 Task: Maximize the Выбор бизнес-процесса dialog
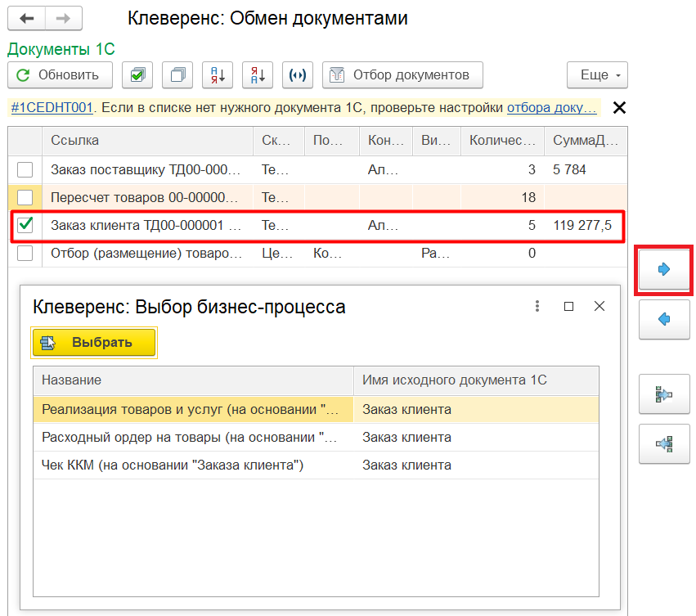point(568,307)
